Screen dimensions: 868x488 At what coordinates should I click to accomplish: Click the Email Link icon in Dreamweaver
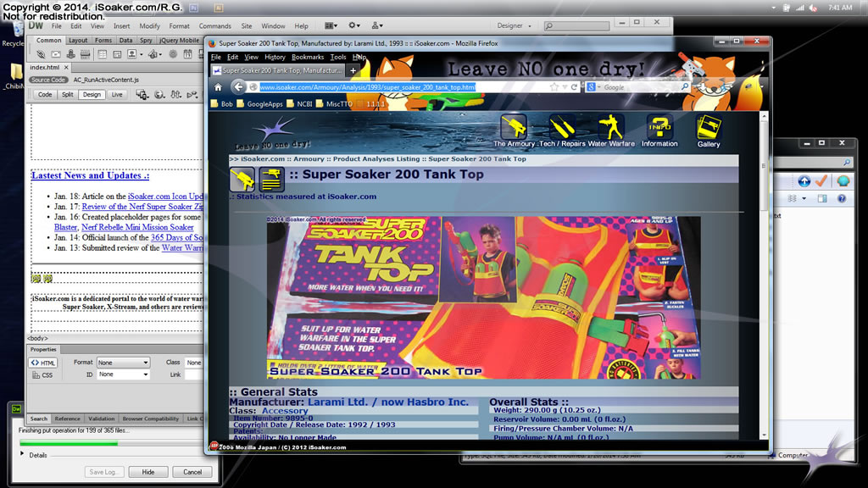(56, 54)
